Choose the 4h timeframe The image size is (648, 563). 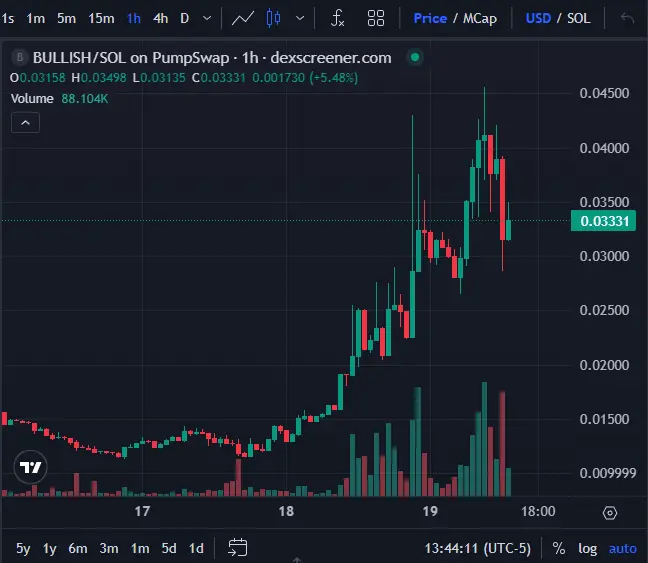tap(161, 19)
